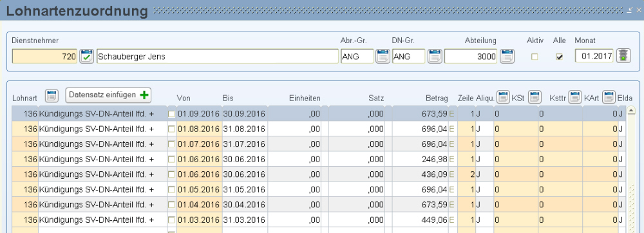The width and height of the screenshot is (644, 233).
Task: Open the DN-Gr. lookup list icon
Action: pos(435,56)
